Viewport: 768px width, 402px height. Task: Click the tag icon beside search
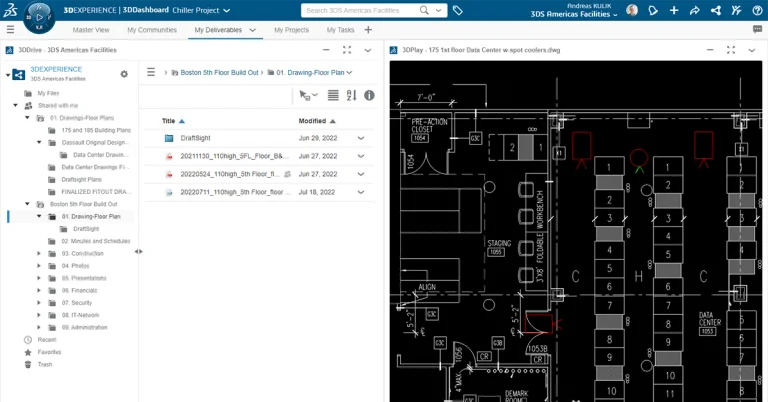point(457,10)
